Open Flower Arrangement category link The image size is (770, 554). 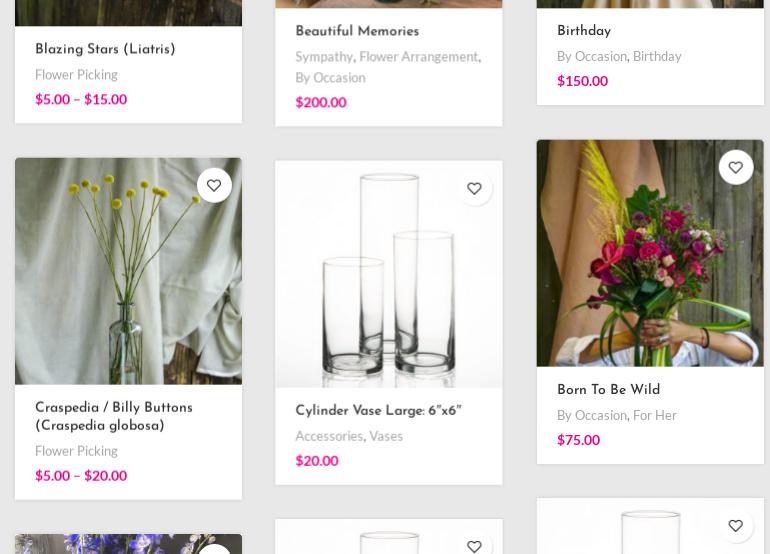pos(418,57)
